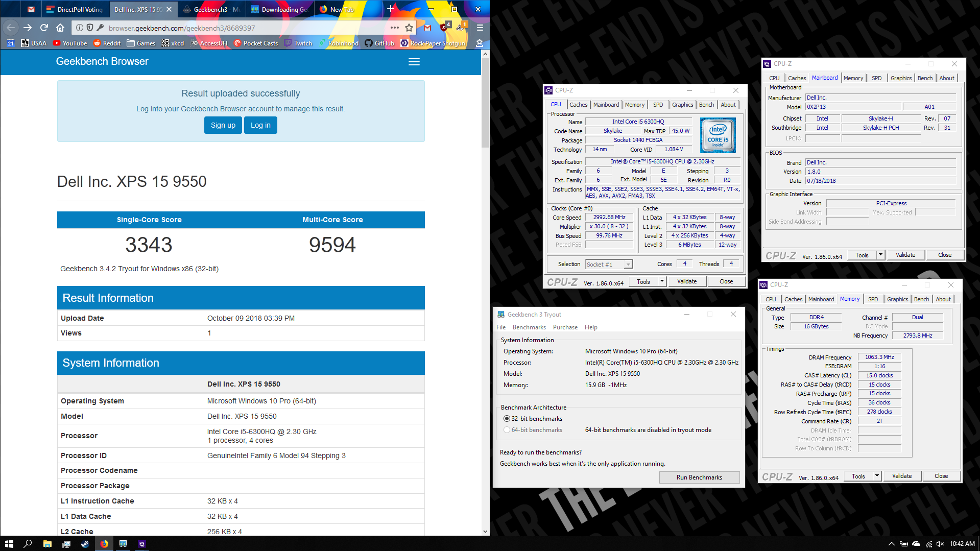
Task: Go back with the browser back arrow
Action: pos(11,28)
